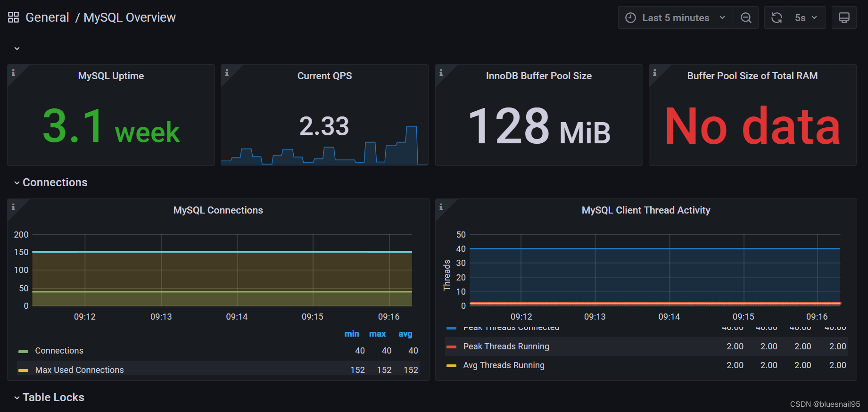This screenshot has width=868, height=412.
Task: Go to the General folder breadcrumb
Action: click(x=47, y=17)
